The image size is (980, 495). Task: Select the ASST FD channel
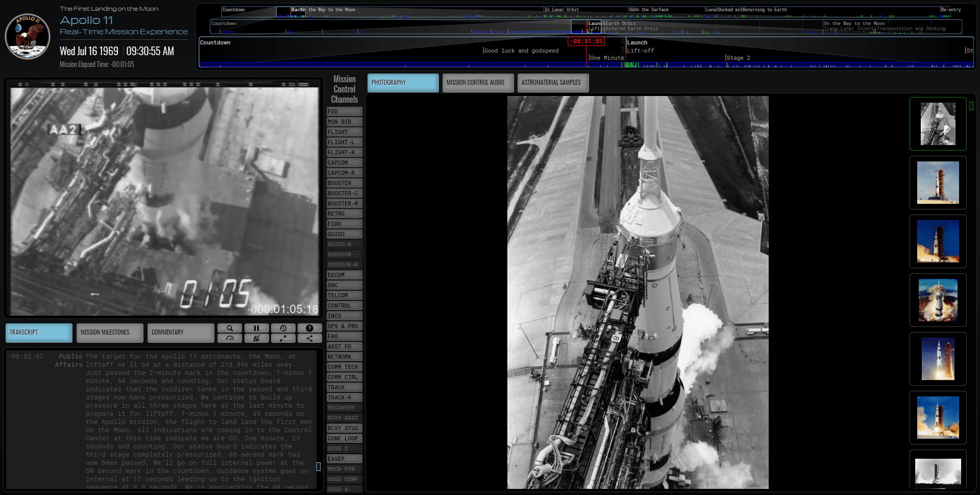tap(345, 346)
